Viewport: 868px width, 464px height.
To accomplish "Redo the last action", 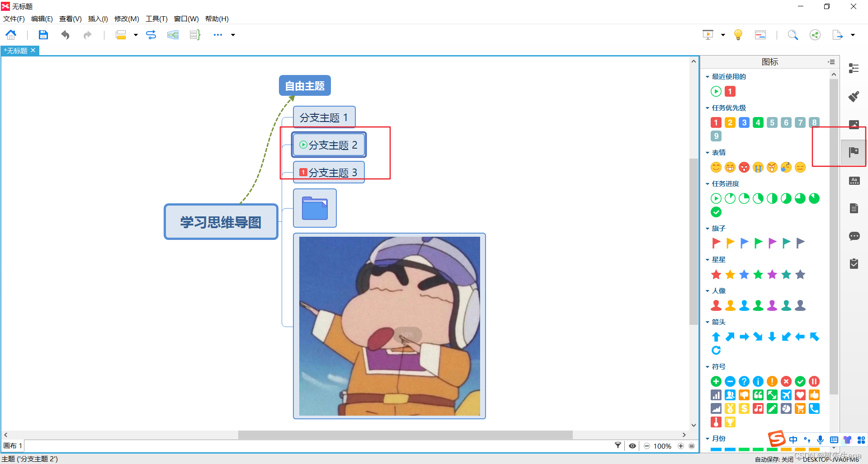I will click(x=87, y=35).
